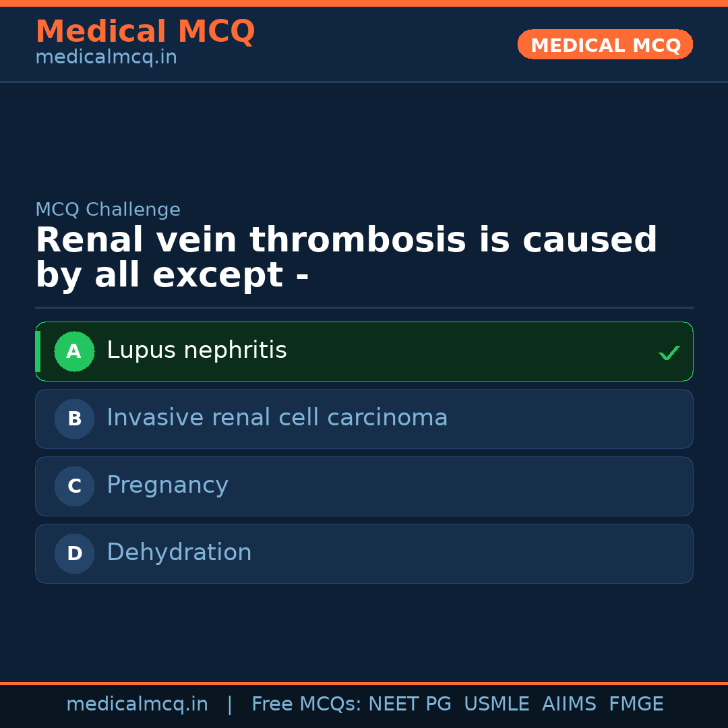Select FMGE in the footer
The height and width of the screenshot is (728, 728).
pyautogui.click(x=636, y=704)
